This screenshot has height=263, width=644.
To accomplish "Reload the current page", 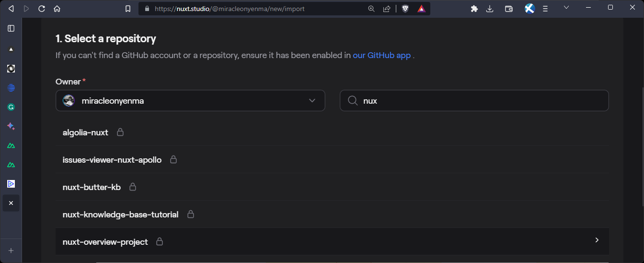I will (42, 9).
